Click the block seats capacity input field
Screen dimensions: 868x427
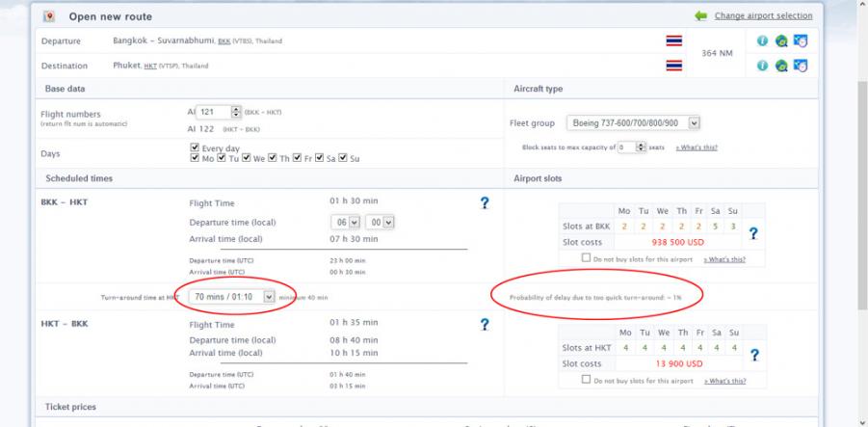pos(628,147)
